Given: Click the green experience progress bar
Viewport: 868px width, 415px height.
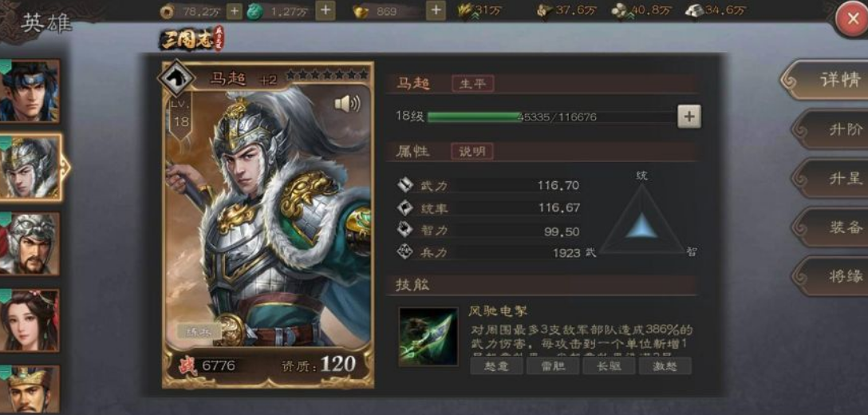Looking at the screenshot, I should pyautogui.click(x=552, y=117).
